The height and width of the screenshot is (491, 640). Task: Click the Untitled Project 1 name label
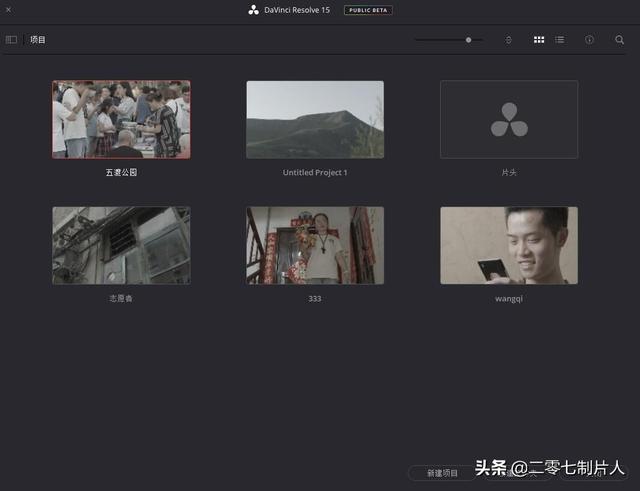[315, 172]
